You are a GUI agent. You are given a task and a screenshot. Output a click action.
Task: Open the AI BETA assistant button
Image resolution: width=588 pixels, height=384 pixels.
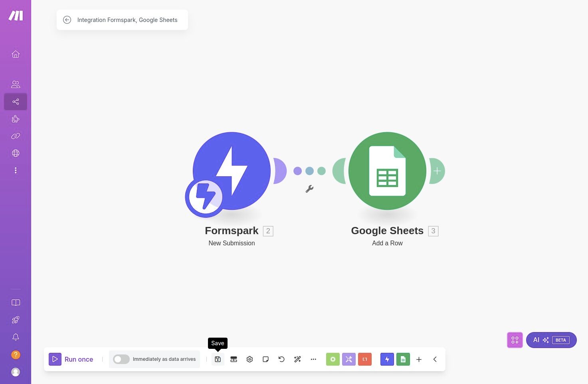pyautogui.click(x=551, y=340)
